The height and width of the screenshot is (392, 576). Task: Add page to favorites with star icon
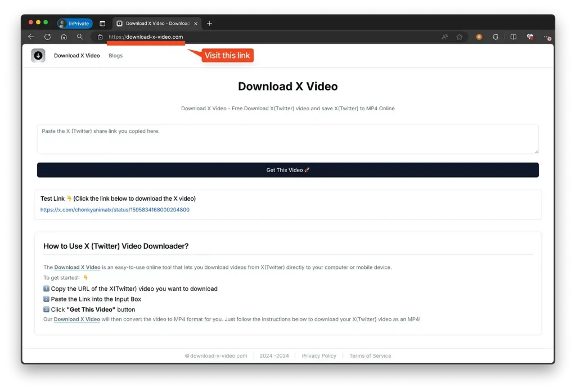click(460, 37)
